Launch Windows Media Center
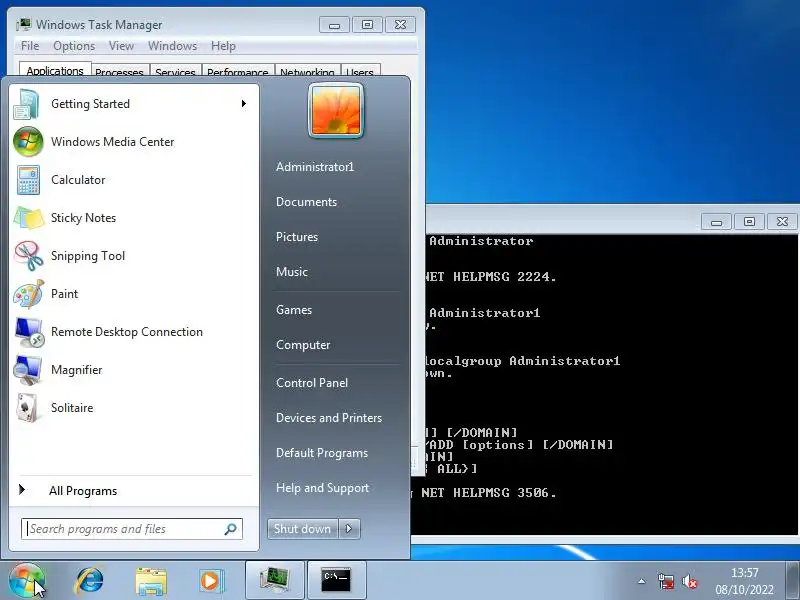The height and width of the screenshot is (600, 800). click(132, 142)
